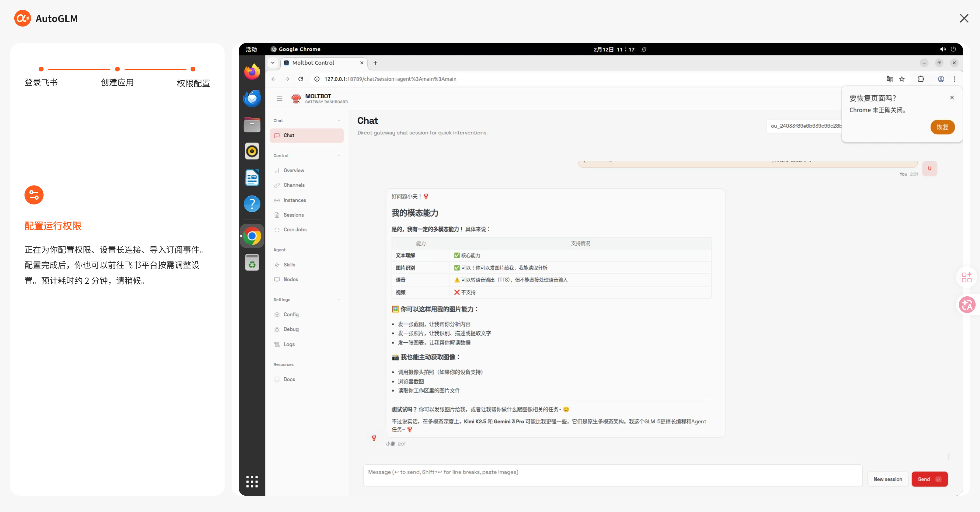Open Debug in the sidebar
Viewport: 980px width, 512px height.
pyautogui.click(x=307, y=329)
